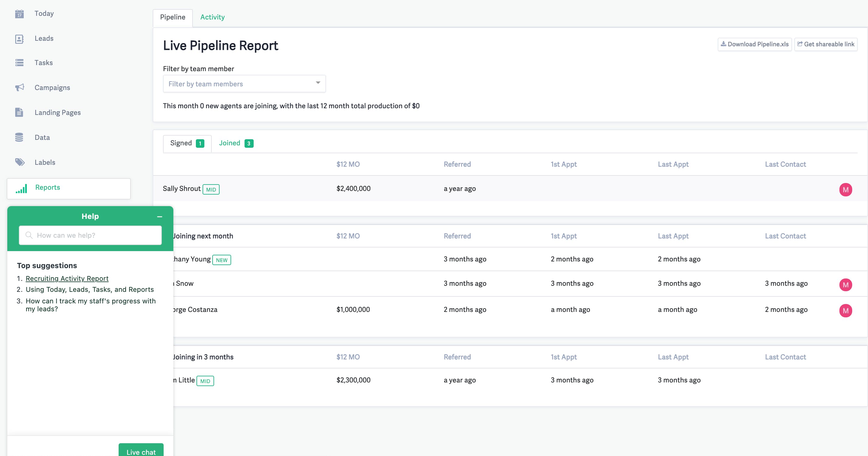Screen dimensions: 868x456
Task: Click the M avatar in Costanza row
Action: click(845, 310)
